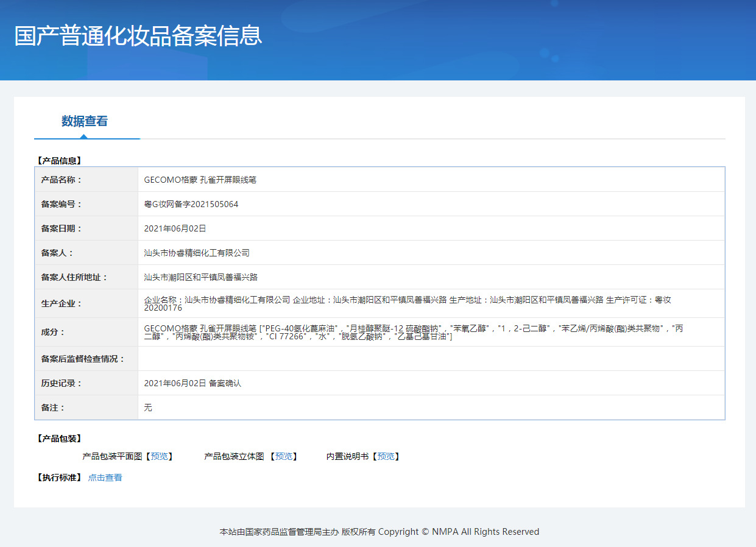Viewport: 756px width, 547px height.
Task: Click the 成分 ingredient list text
Action: [413, 332]
